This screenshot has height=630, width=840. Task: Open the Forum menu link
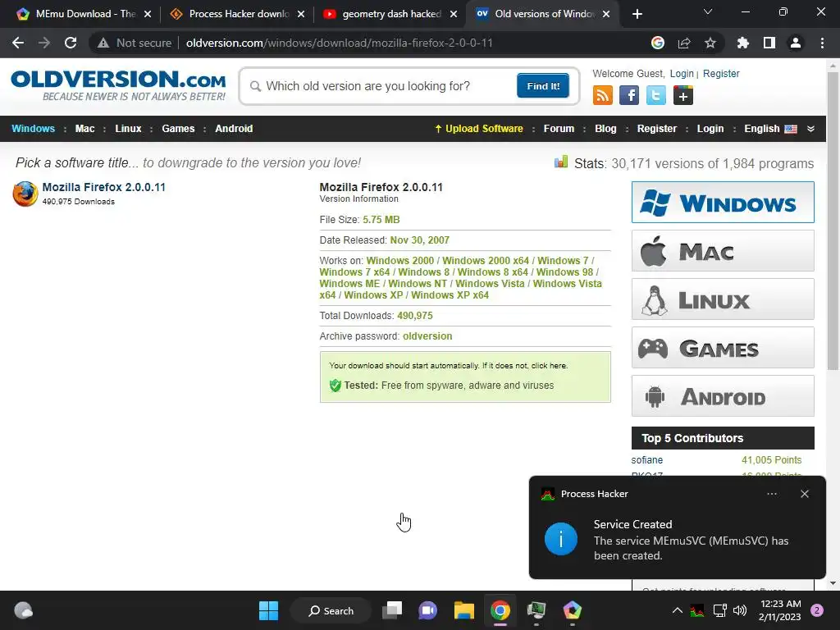point(559,129)
